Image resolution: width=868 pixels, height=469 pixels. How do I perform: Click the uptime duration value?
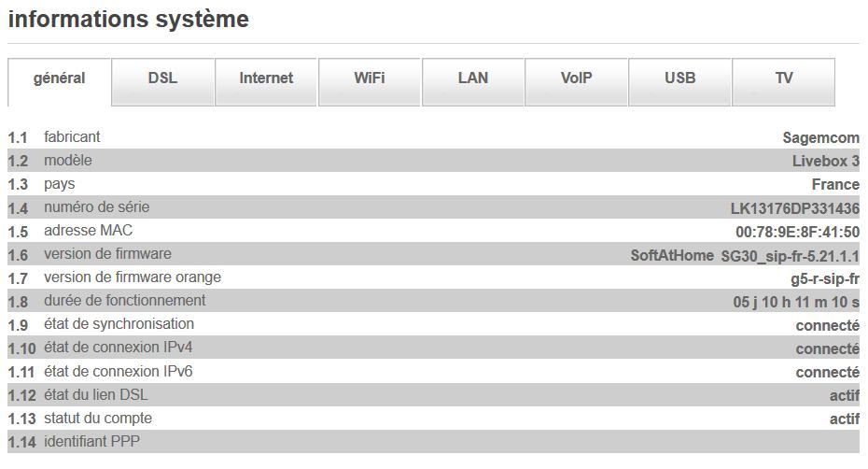(x=796, y=302)
